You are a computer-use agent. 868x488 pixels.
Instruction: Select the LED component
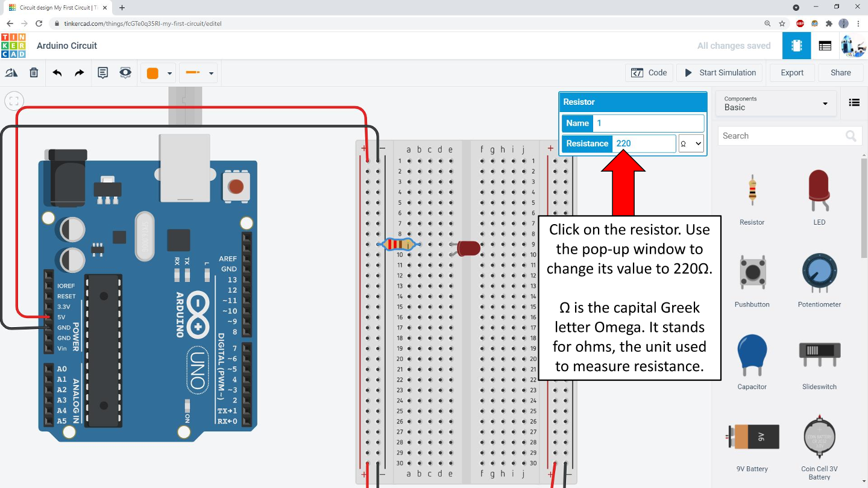click(x=819, y=193)
